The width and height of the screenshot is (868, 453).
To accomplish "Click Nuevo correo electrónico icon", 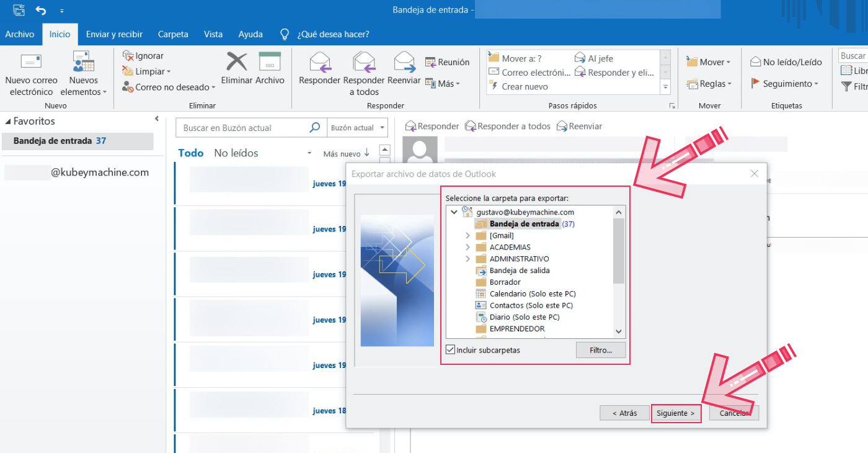I will click(31, 62).
